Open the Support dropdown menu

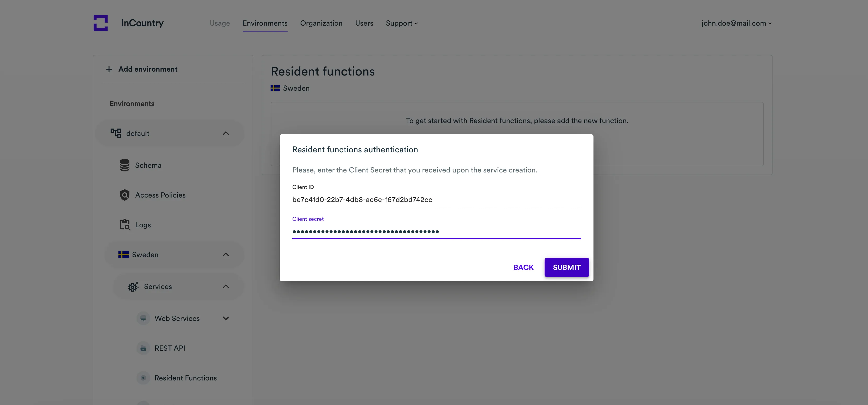[x=402, y=23]
